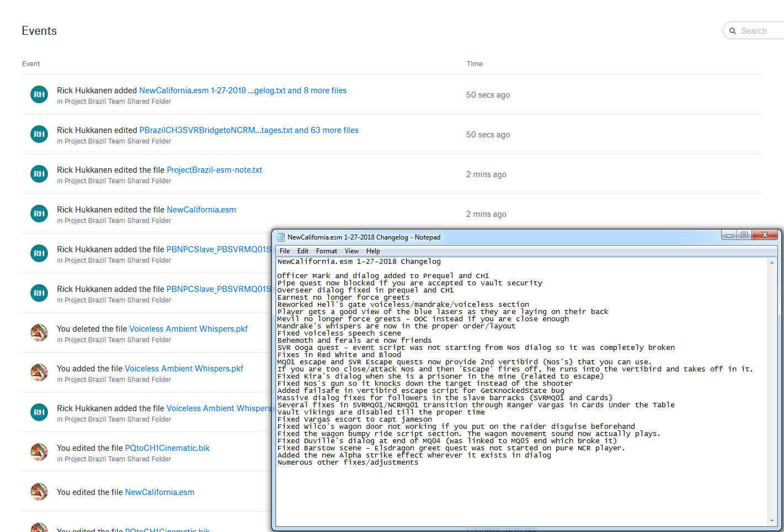The height and width of the screenshot is (532, 784).
Task: Click the 'Fixes in Red White and Blood' line
Action: click(x=339, y=355)
